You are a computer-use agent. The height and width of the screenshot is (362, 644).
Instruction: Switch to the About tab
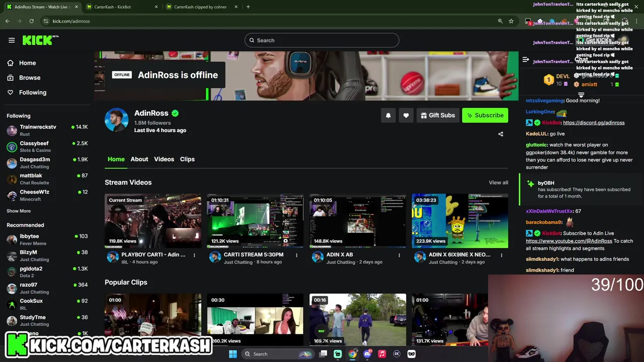[139, 159]
